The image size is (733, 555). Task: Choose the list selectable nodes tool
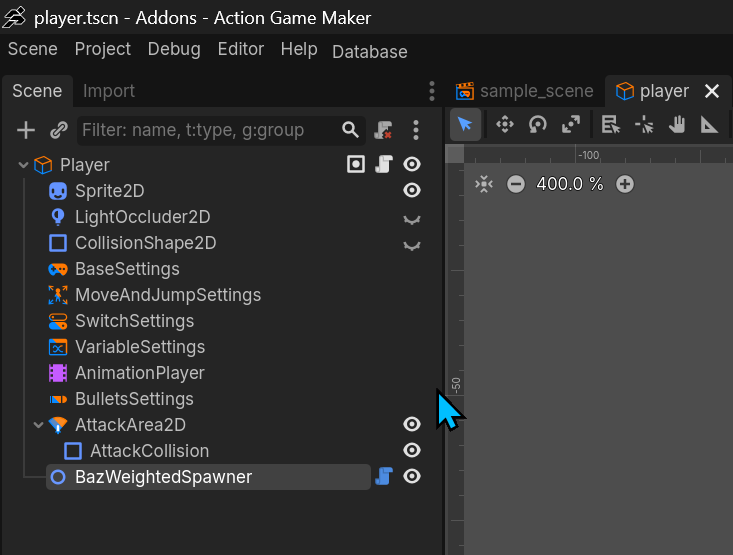611,124
